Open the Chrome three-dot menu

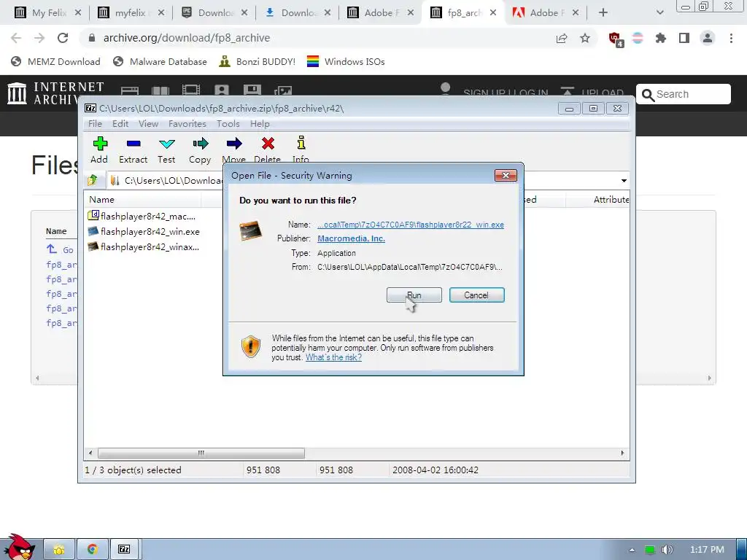[731, 38]
